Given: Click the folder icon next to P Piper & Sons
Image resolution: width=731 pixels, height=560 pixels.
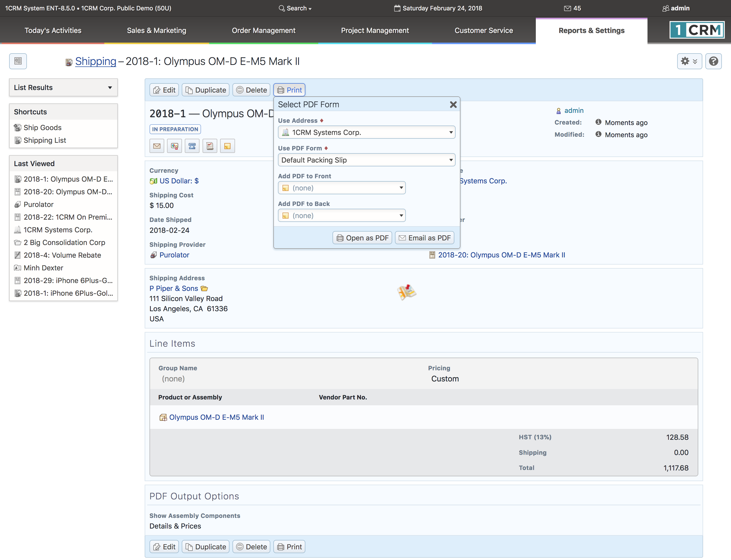Looking at the screenshot, I should click(204, 288).
